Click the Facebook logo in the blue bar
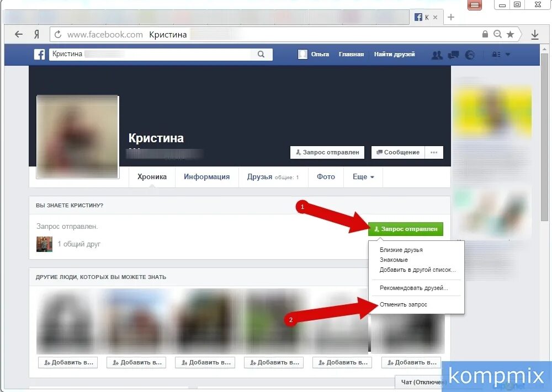552x392 pixels. (39, 55)
